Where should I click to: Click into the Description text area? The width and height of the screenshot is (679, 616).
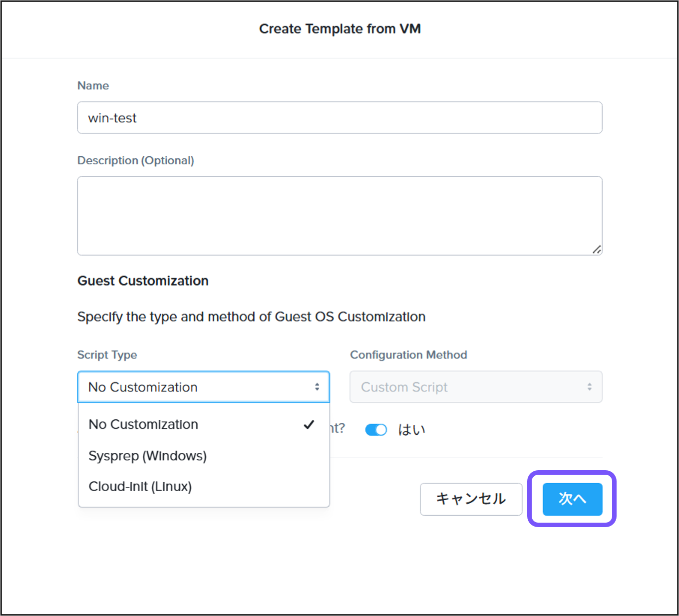click(x=339, y=216)
